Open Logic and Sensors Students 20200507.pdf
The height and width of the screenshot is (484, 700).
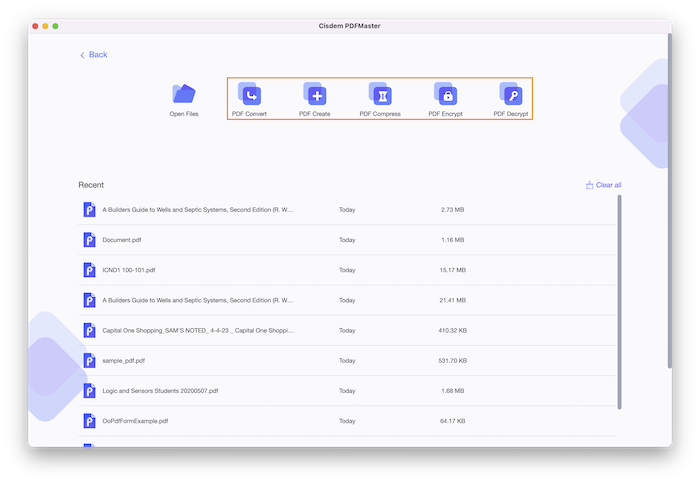tap(160, 391)
